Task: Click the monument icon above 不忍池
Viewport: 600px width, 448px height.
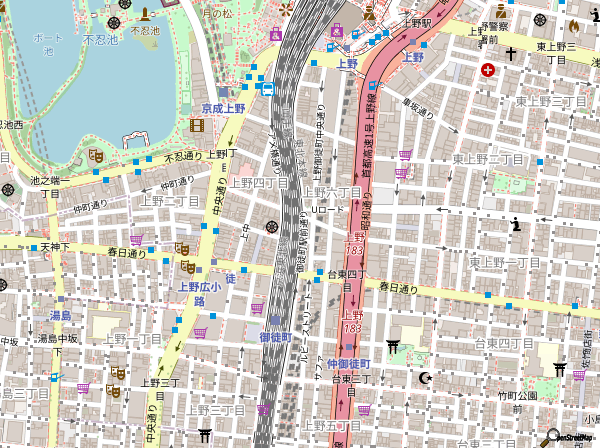Action: click(x=147, y=13)
